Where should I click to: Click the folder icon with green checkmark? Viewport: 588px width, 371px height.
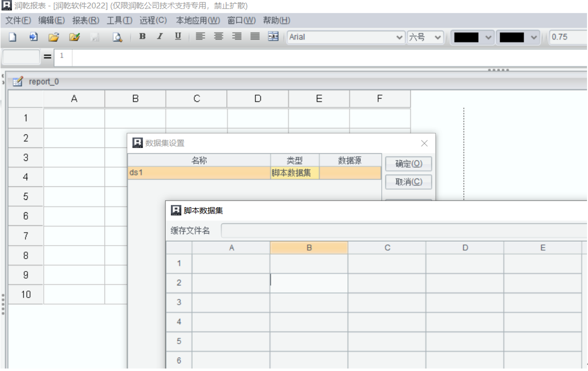(74, 37)
